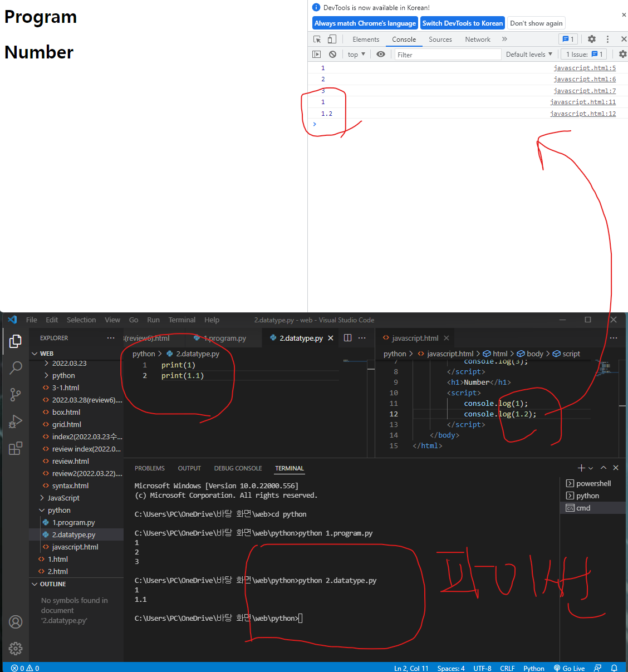
Task: Open Explorer views and more actions
Action: pyautogui.click(x=111, y=338)
